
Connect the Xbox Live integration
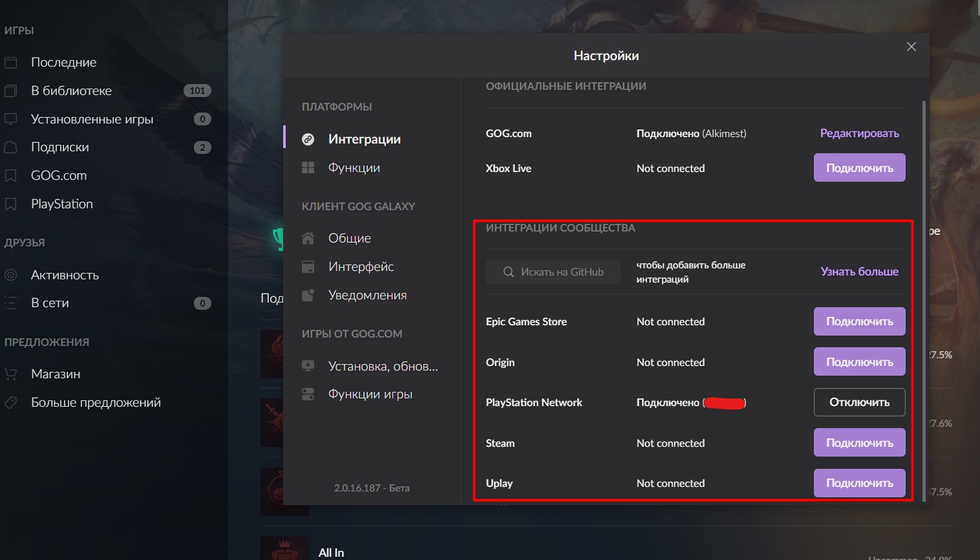(x=859, y=168)
